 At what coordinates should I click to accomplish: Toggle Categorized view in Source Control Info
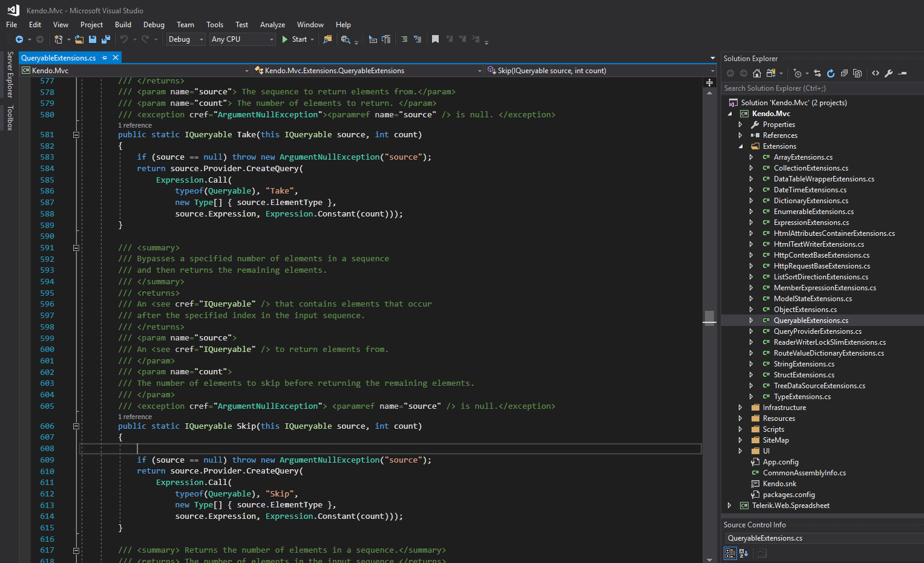(730, 553)
